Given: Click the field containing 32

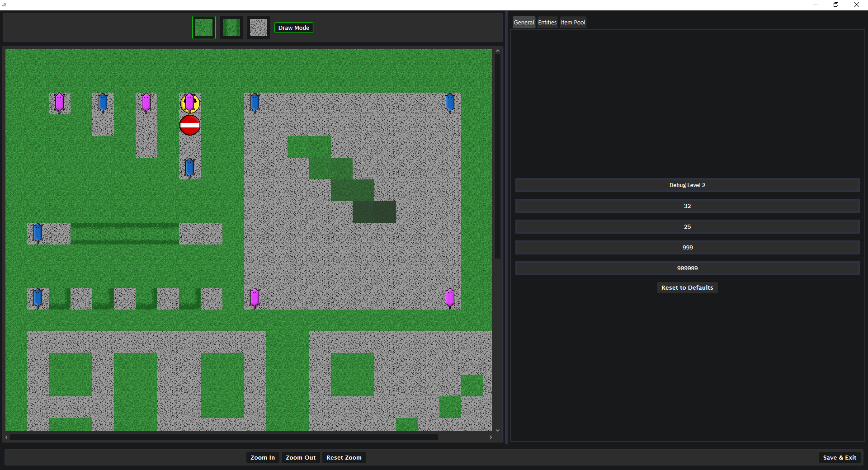Looking at the screenshot, I should click(687, 206).
